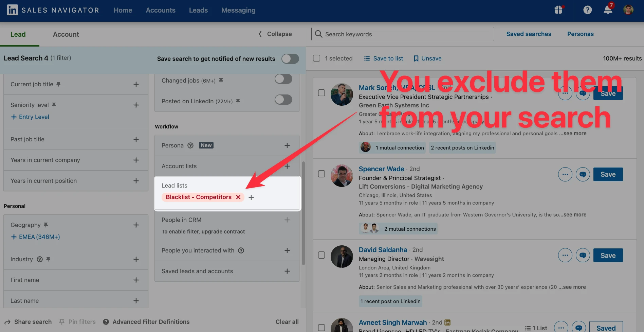This screenshot has height=332, width=644.
Task: Switch to the Account tab
Action: click(x=66, y=34)
